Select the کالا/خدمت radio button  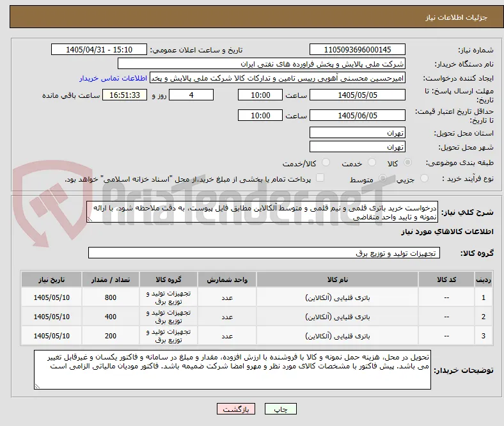coord(326,162)
